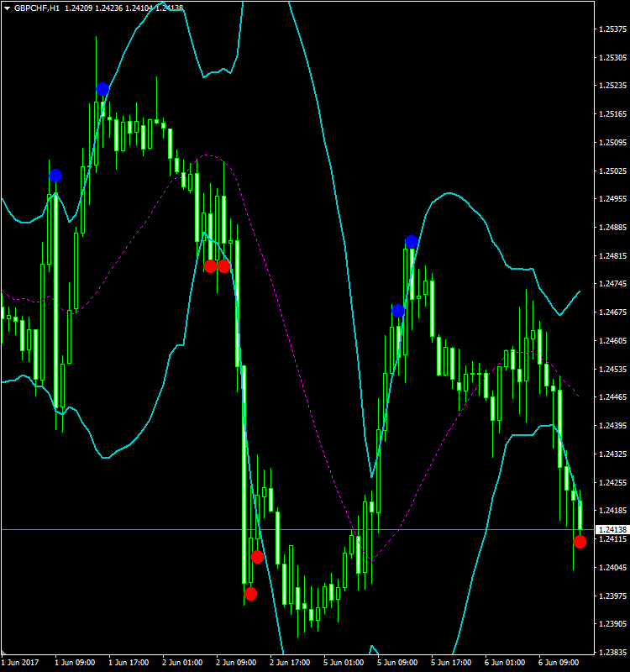Image resolution: width=630 pixels, height=672 pixels.
Task: Click the 2 Jun 09:00 time label
Action: tap(236, 663)
